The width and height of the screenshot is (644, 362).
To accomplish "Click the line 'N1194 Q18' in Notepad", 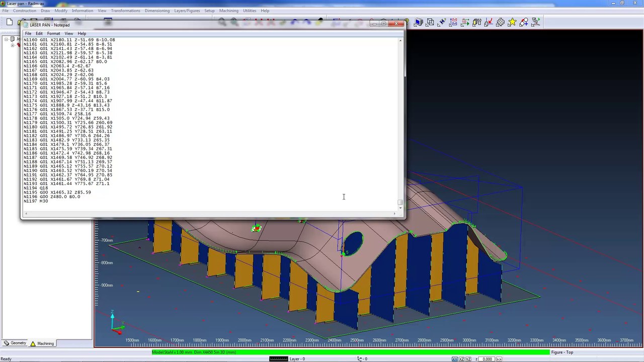I will point(36,188).
